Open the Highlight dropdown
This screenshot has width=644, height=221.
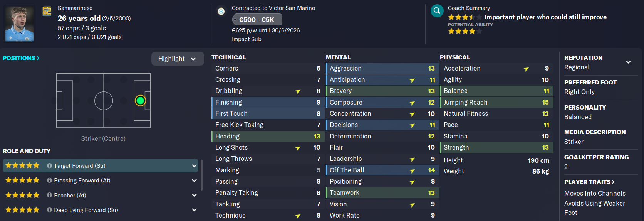(177, 59)
